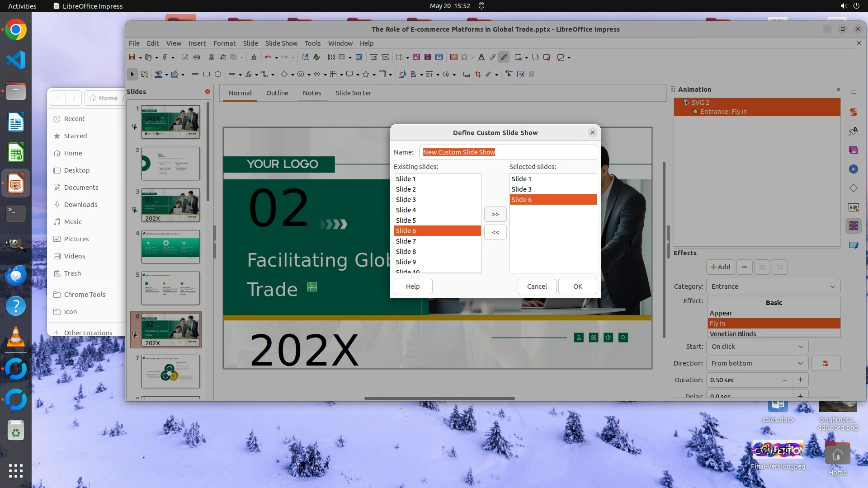Toggle the Show Draw Functions toolbar button

504,57
